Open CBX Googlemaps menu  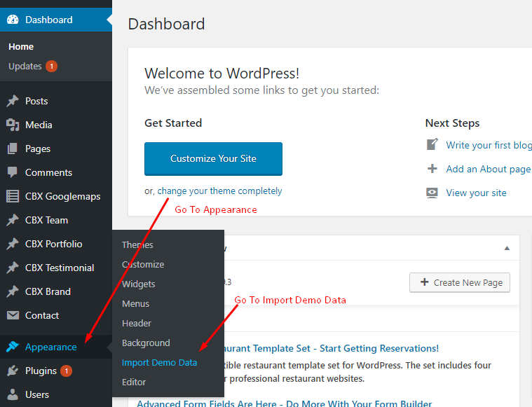56,196
